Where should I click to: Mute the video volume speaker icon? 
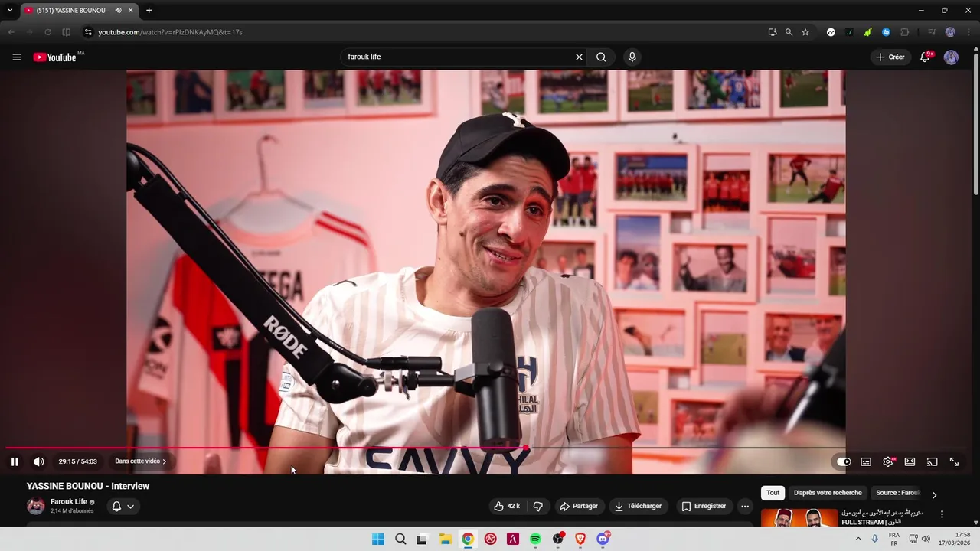coord(39,461)
